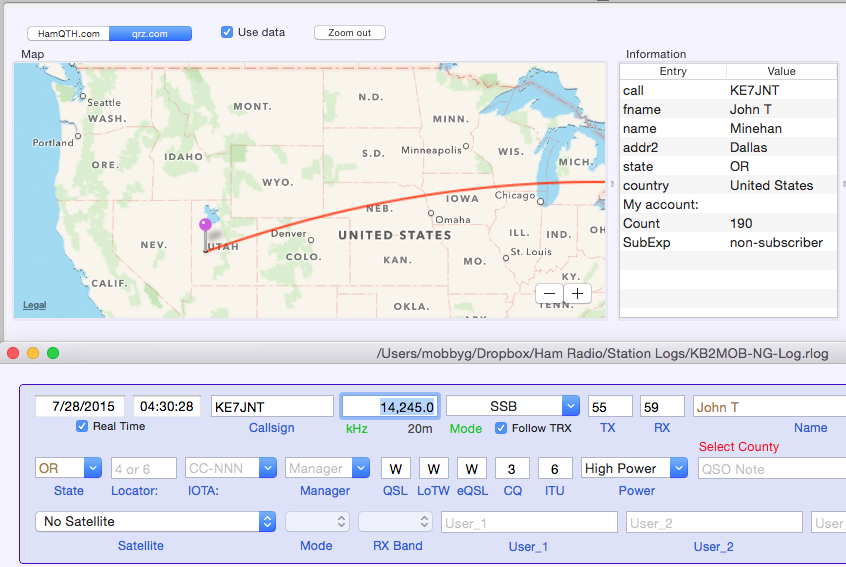Screen dimensions: 846x567
Task: Click the purple map pin in Utah
Action: point(205,226)
